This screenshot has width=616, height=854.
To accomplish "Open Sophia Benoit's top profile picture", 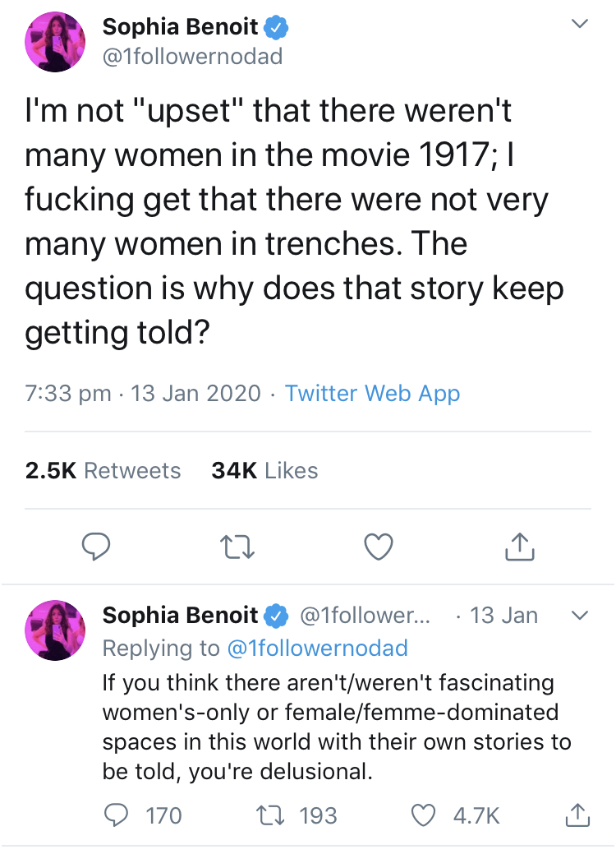I will point(56,41).
